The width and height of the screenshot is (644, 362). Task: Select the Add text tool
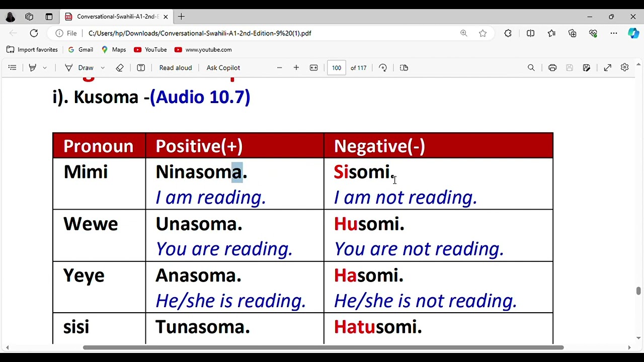pyautogui.click(x=141, y=68)
